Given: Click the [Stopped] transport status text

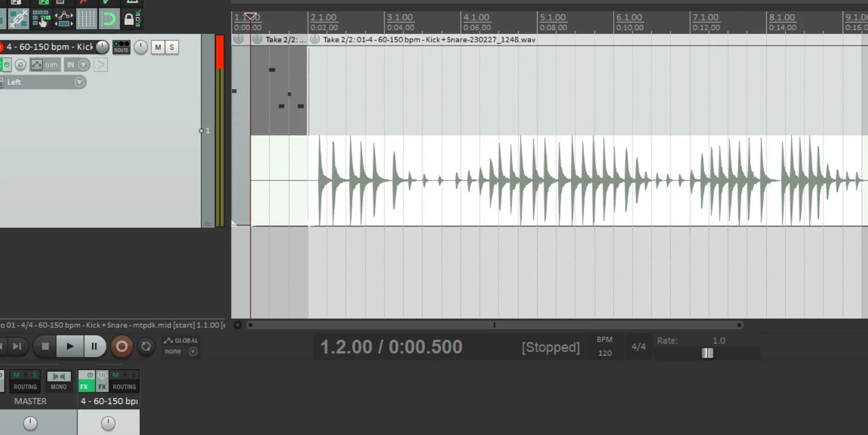Looking at the screenshot, I should [551, 348].
